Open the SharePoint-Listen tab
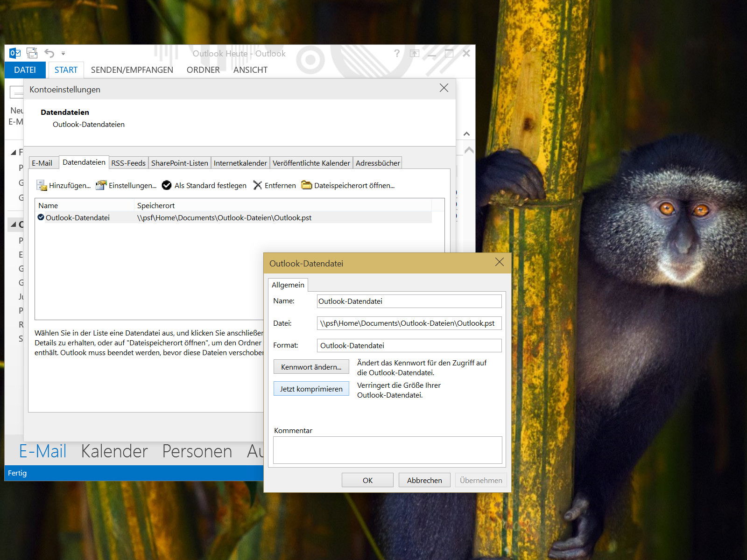The image size is (747, 560). point(180,163)
